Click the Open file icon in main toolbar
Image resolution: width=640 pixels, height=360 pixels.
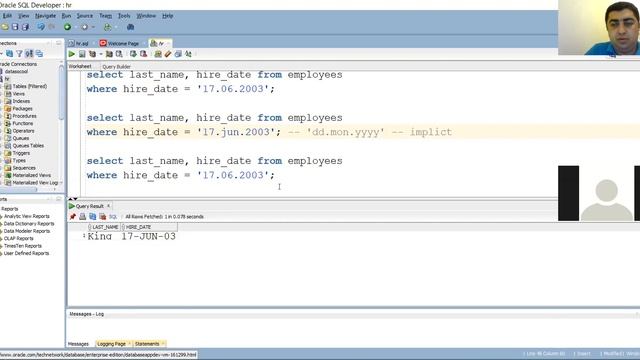tap(5, 27)
